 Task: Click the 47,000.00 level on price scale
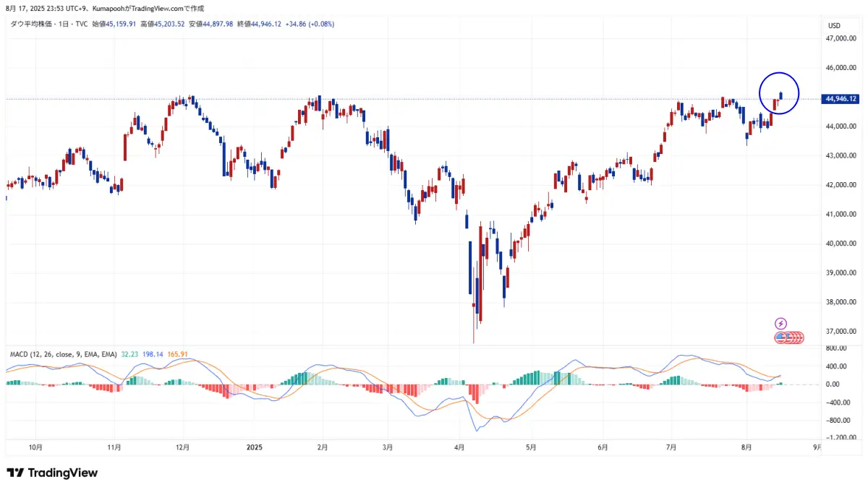tap(841, 38)
